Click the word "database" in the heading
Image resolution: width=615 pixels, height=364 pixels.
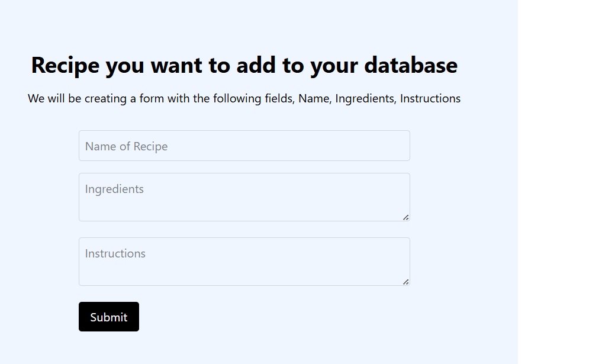410,65
